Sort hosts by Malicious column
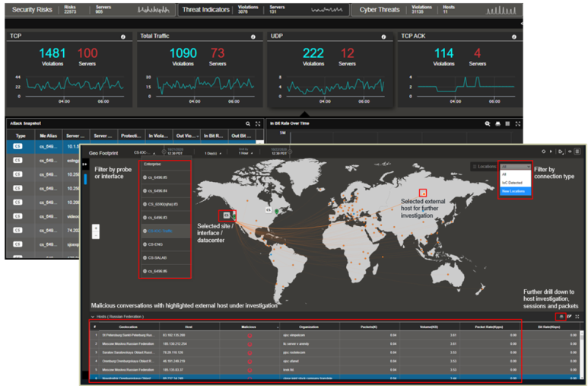Screen dimensions: 588x386 (x=249, y=327)
